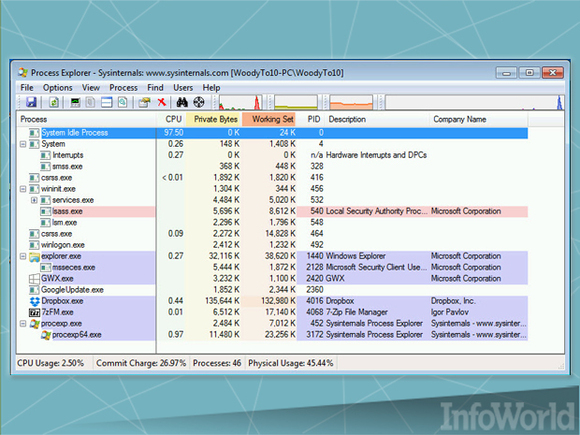Open the Properties toolbar icon
Viewport: 580px width, 435px height.
click(144, 102)
